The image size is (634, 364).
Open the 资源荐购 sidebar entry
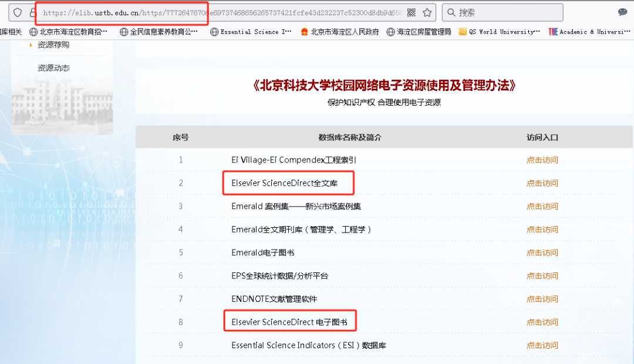click(53, 45)
